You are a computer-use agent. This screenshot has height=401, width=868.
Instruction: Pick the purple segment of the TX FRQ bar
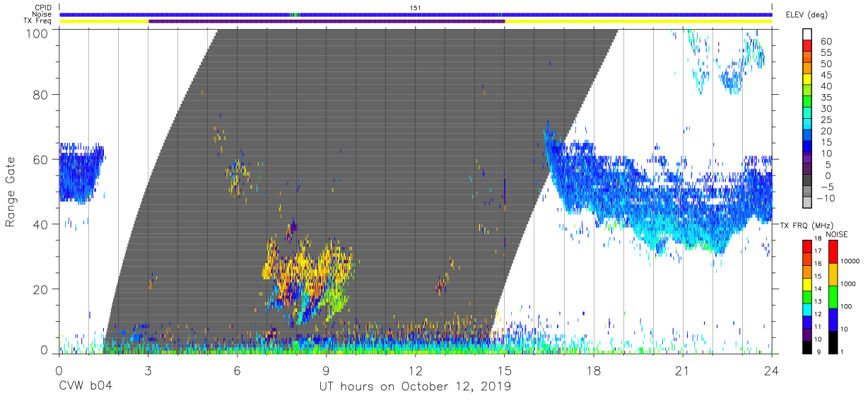pos(807,335)
